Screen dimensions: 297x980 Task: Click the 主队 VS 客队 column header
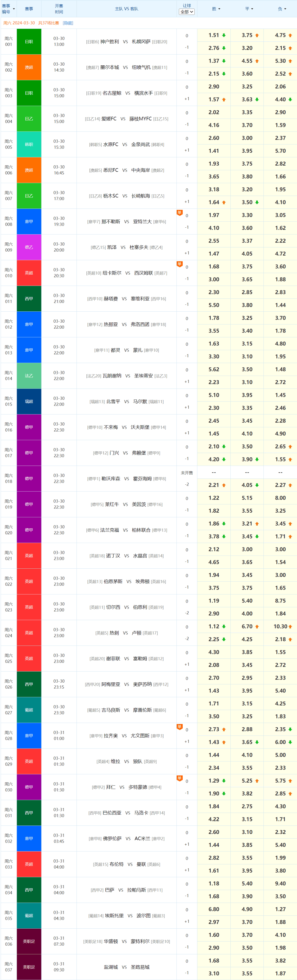pos(127,9)
